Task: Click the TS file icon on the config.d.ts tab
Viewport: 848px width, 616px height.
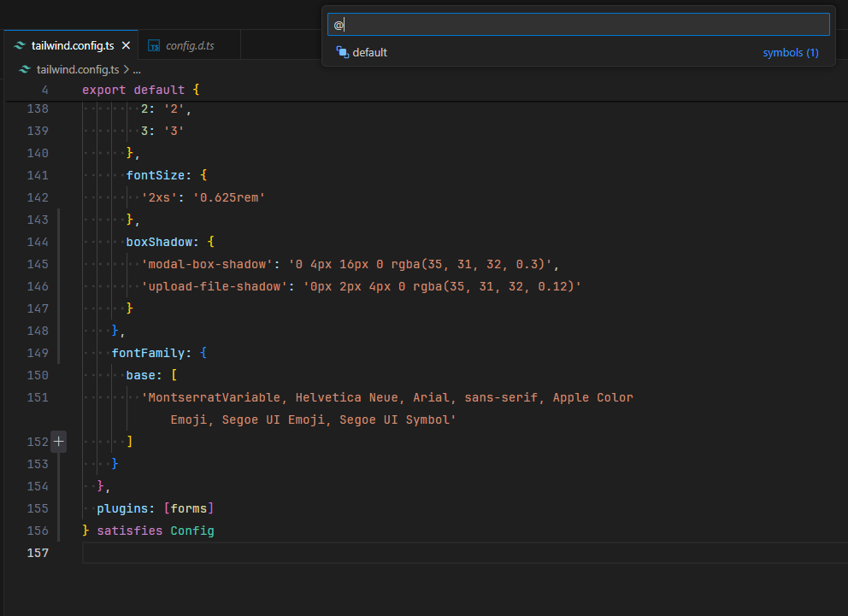Action: pyautogui.click(x=154, y=44)
